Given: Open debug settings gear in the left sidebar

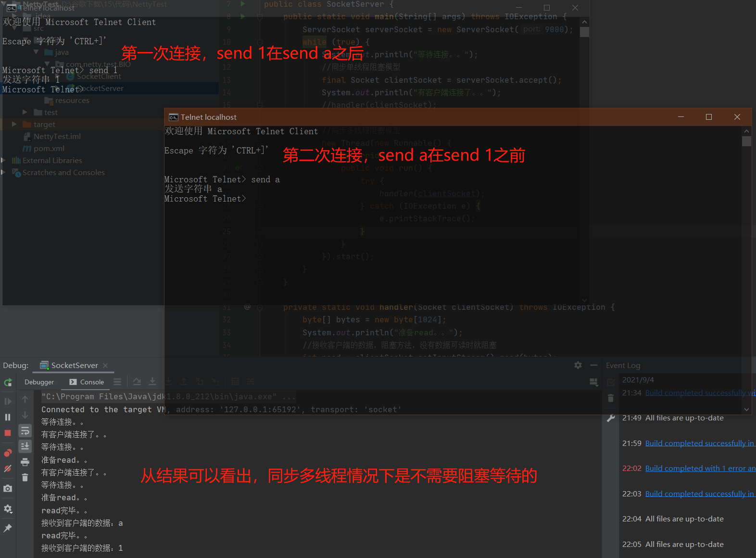Looking at the screenshot, I should [8, 508].
